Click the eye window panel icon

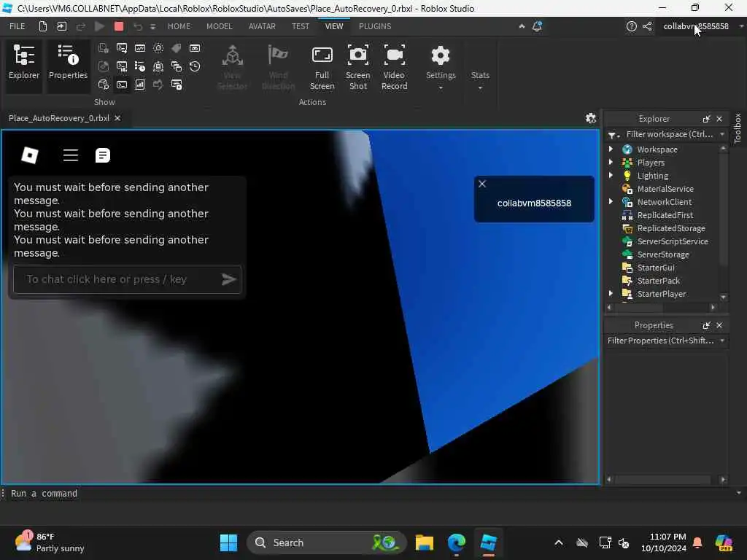(x=195, y=48)
